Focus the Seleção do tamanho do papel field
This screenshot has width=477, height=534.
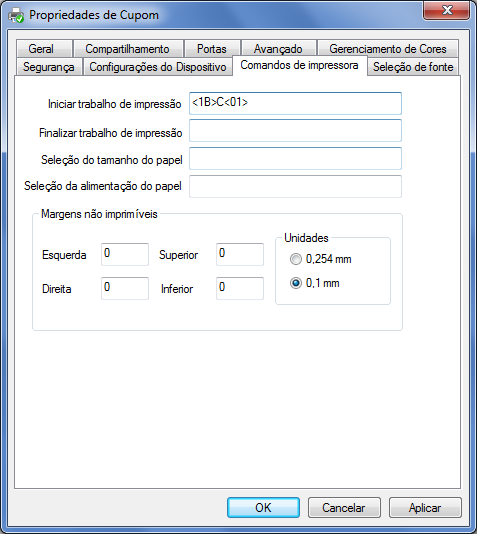click(295, 158)
